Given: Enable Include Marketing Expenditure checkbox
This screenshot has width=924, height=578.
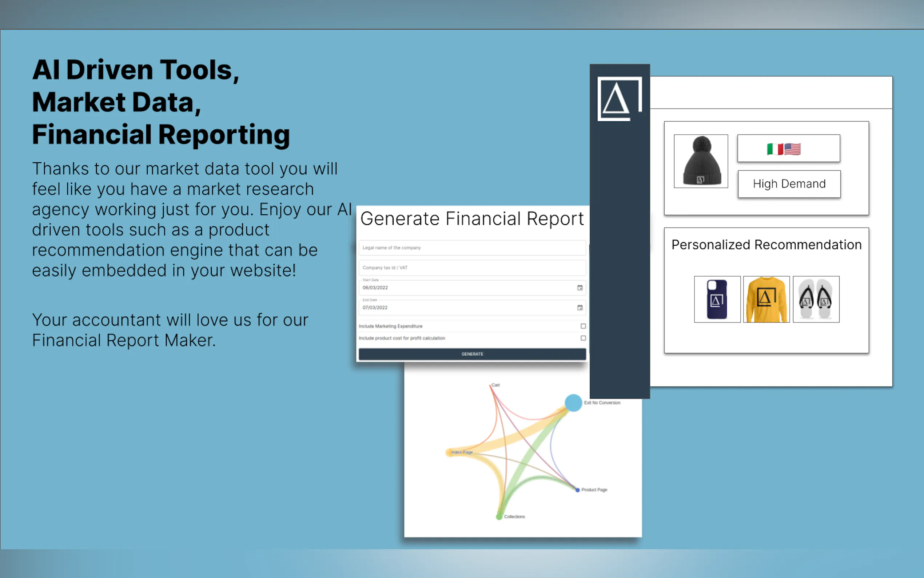Looking at the screenshot, I should [x=583, y=326].
